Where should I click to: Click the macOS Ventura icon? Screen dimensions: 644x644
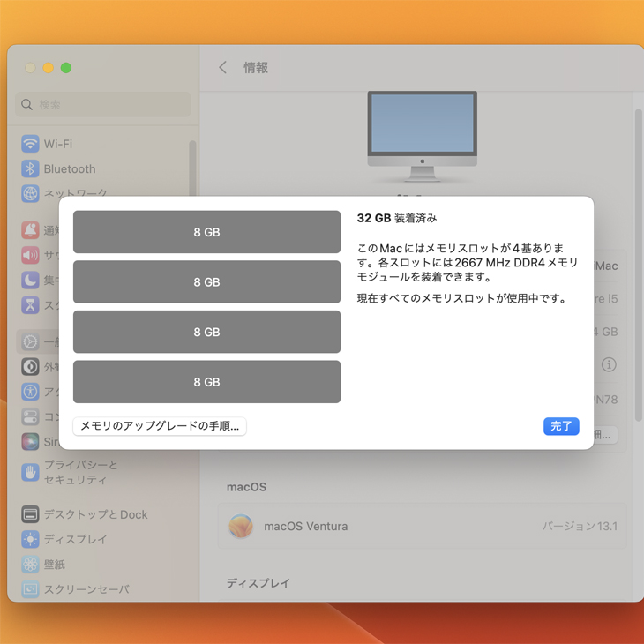coord(241,527)
